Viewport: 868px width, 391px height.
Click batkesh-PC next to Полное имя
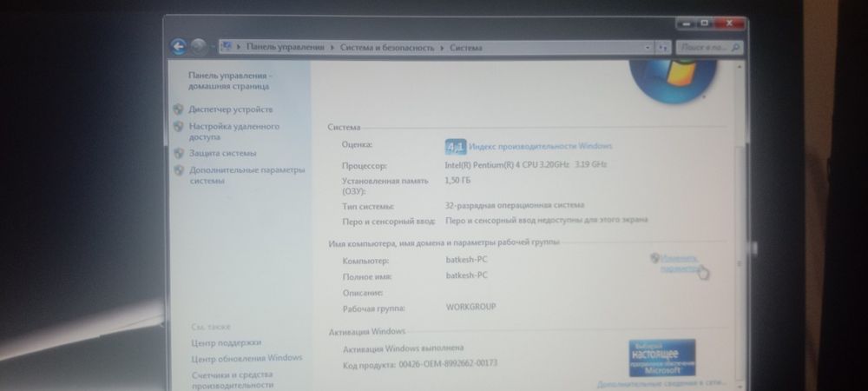click(x=467, y=275)
